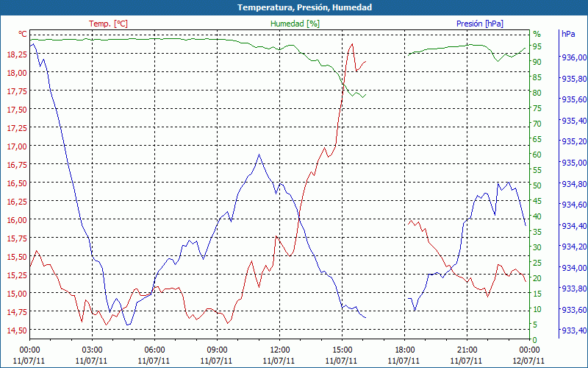588x368 pixels.
Task: Click the 50 humidity axis value
Action: tap(537, 186)
